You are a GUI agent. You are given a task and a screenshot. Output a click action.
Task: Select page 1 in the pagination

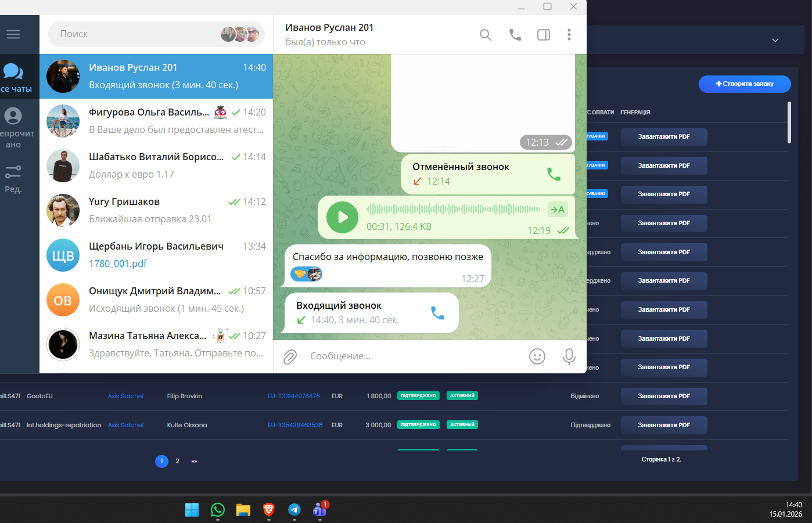click(161, 461)
